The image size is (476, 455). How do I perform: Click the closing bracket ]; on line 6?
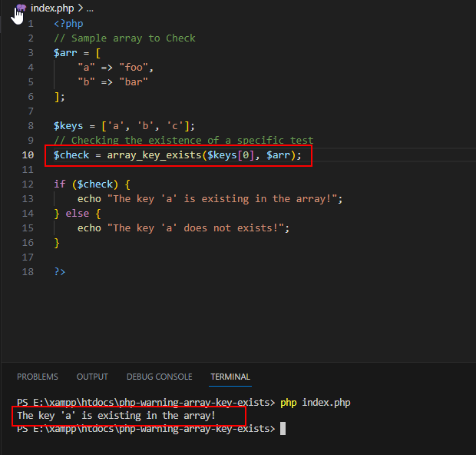pyautogui.click(x=60, y=97)
